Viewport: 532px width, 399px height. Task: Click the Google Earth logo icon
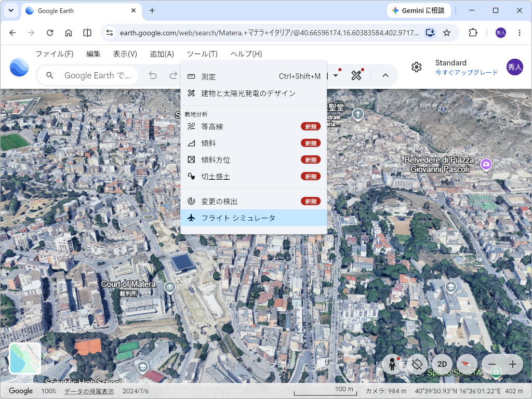click(19, 67)
